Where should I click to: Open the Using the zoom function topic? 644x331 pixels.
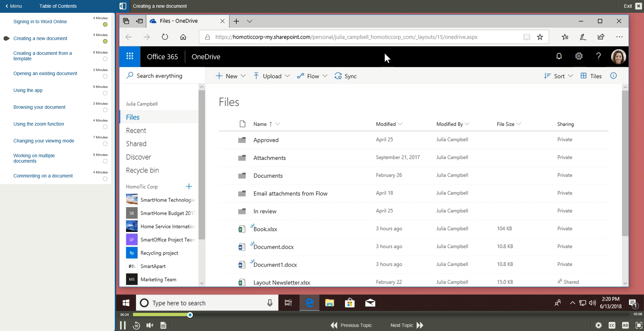[39, 124]
